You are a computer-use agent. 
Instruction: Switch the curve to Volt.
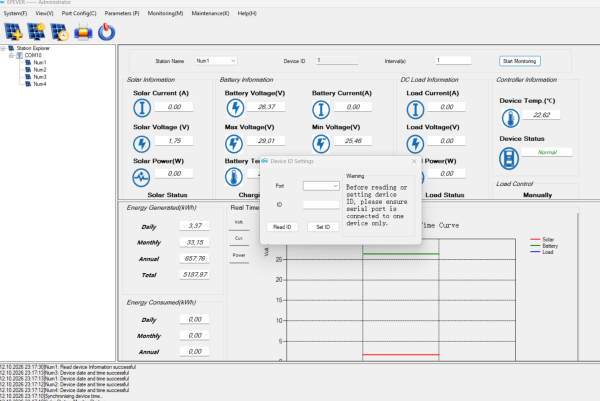coord(239,222)
